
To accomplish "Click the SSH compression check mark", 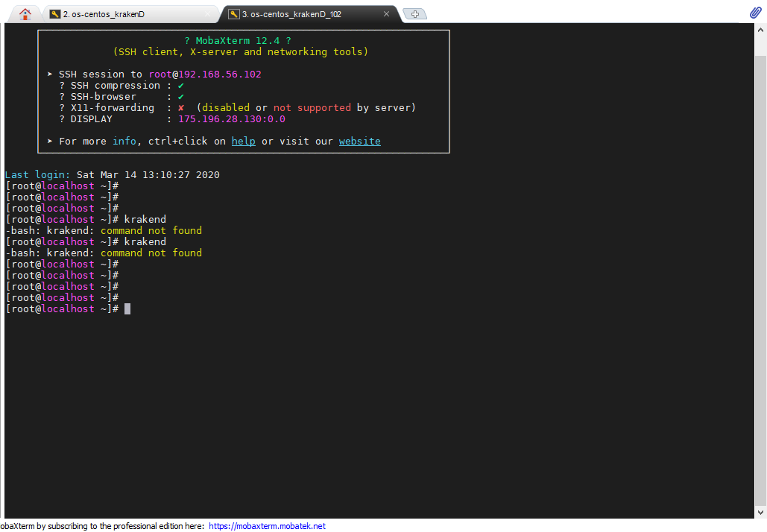I will point(181,86).
